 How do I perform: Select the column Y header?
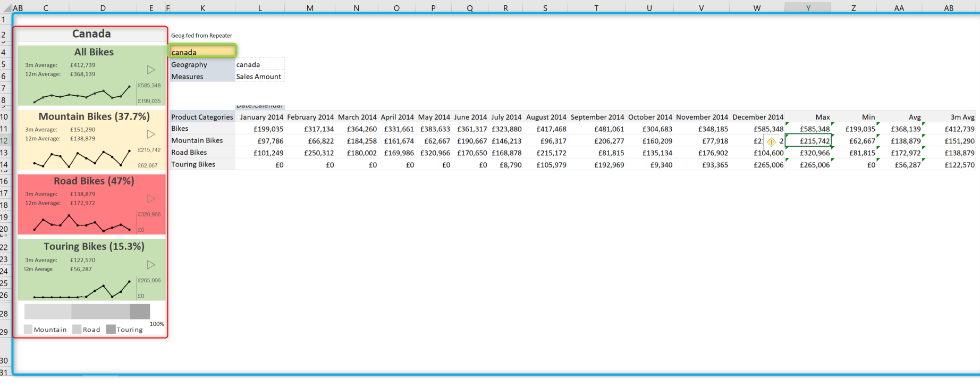[808, 7]
